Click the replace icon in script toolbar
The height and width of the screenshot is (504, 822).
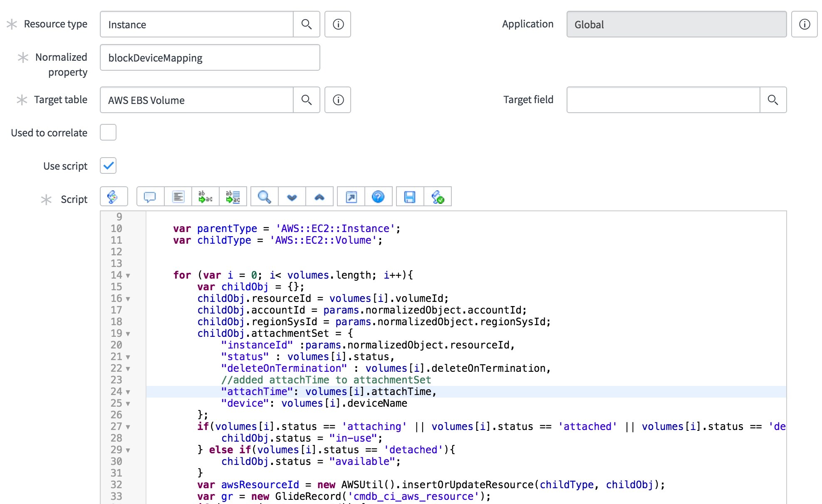(x=205, y=197)
